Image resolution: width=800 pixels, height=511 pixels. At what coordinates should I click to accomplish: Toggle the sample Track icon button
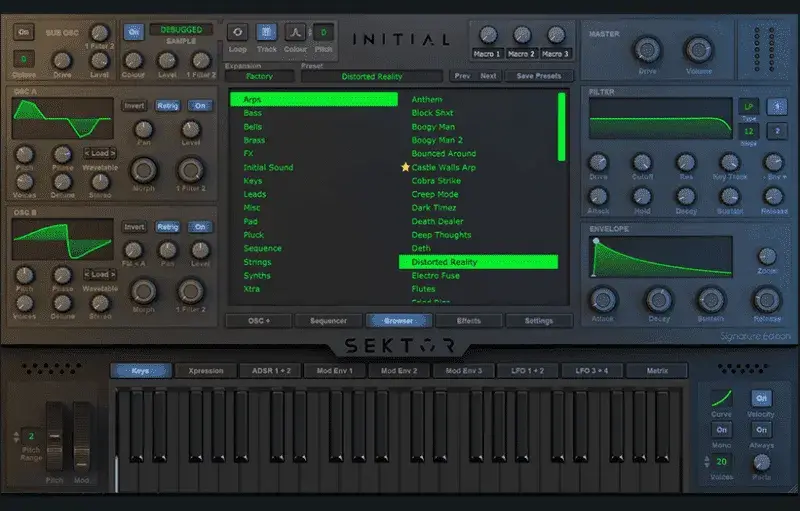pos(266,33)
